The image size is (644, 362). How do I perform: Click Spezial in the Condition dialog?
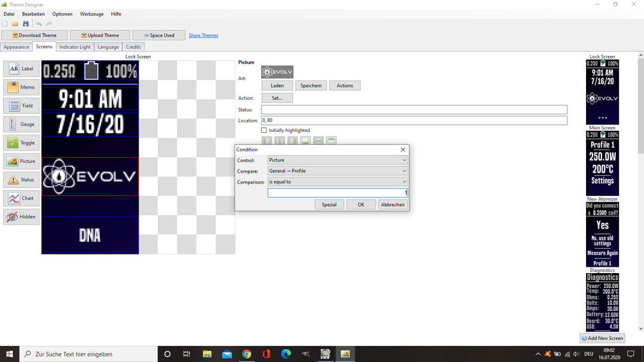click(x=329, y=205)
